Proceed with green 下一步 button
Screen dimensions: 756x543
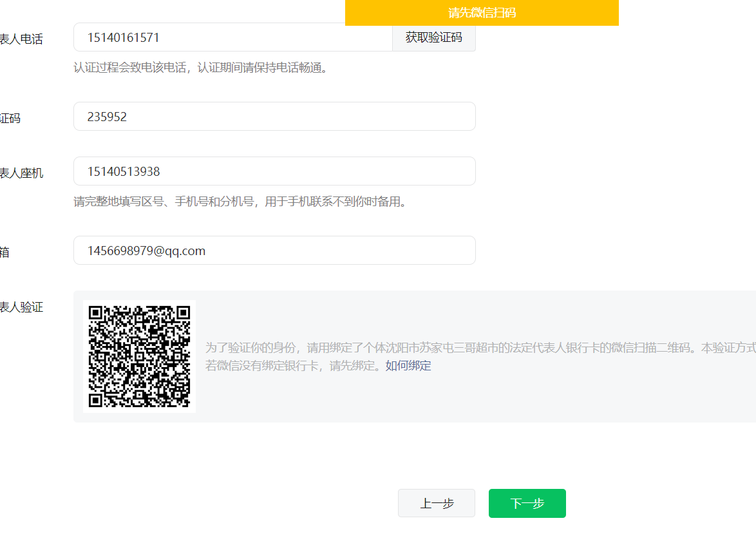[527, 503]
